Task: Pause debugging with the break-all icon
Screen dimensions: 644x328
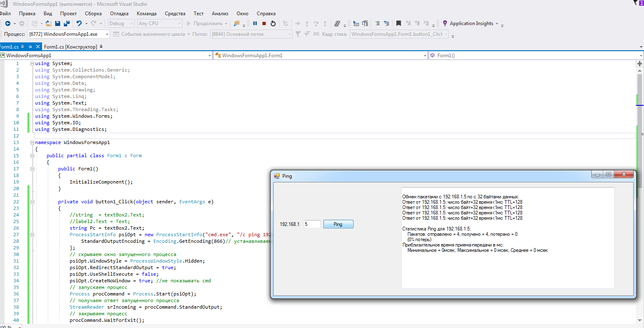Action: [x=255, y=23]
